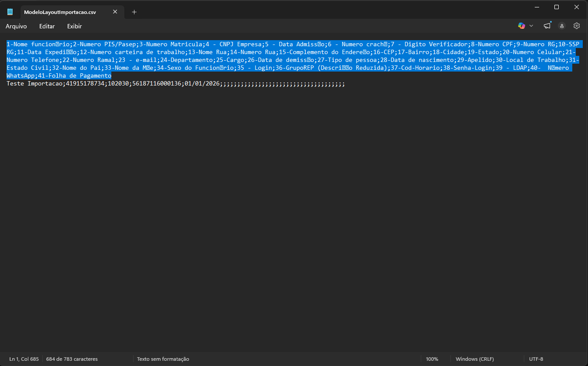Open the Editar menu

point(47,26)
